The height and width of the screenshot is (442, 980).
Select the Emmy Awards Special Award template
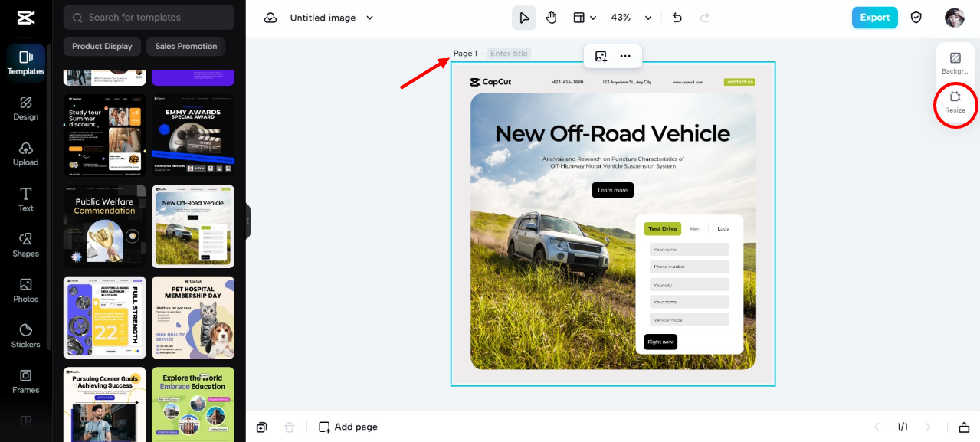[193, 135]
